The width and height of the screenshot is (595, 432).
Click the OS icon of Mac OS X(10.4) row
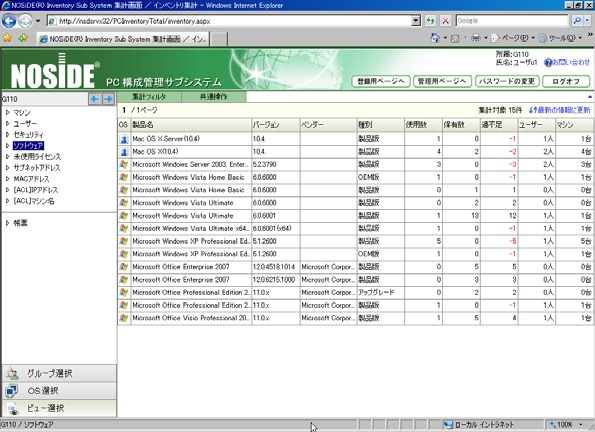[x=124, y=152]
